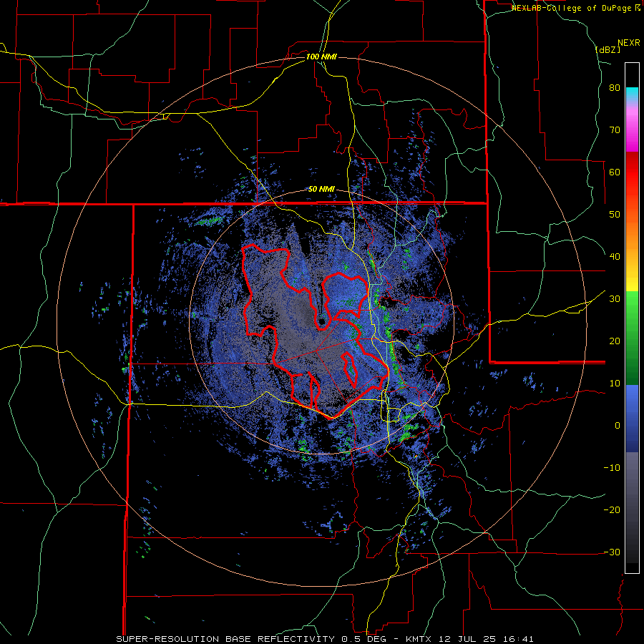The image size is (644, 644).
Task: Click the 20 dBZ scale label
Action: click(615, 341)
